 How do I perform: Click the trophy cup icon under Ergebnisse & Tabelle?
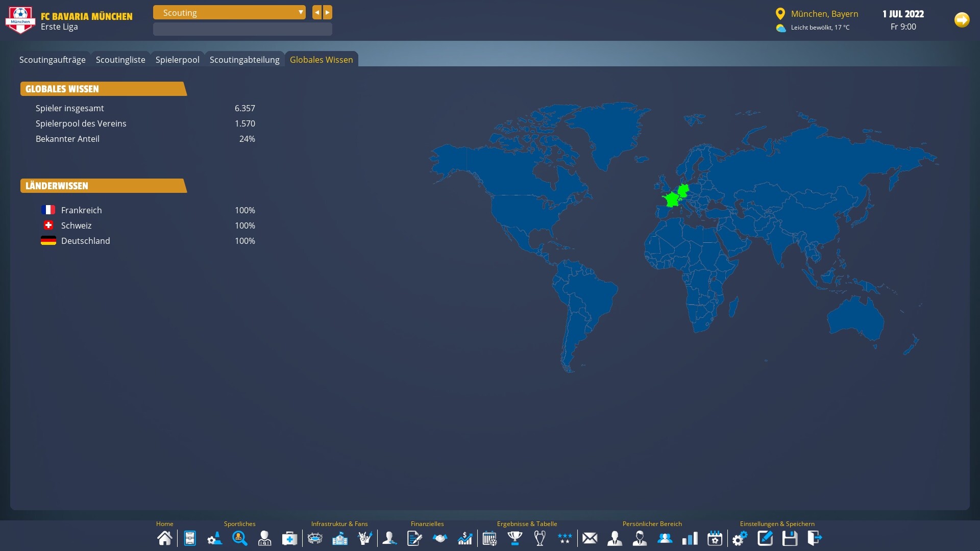514,538
